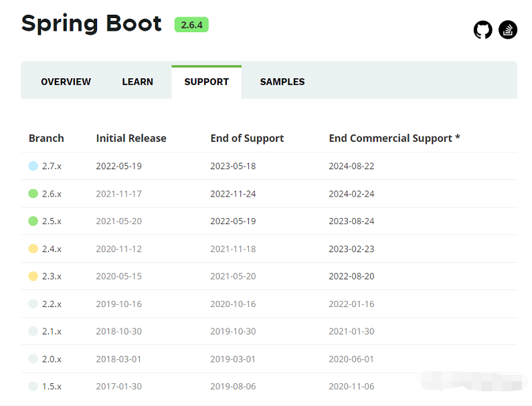Click the yellow status dot for 2.3.x
The image size is (532, 406).
[33, 276]
